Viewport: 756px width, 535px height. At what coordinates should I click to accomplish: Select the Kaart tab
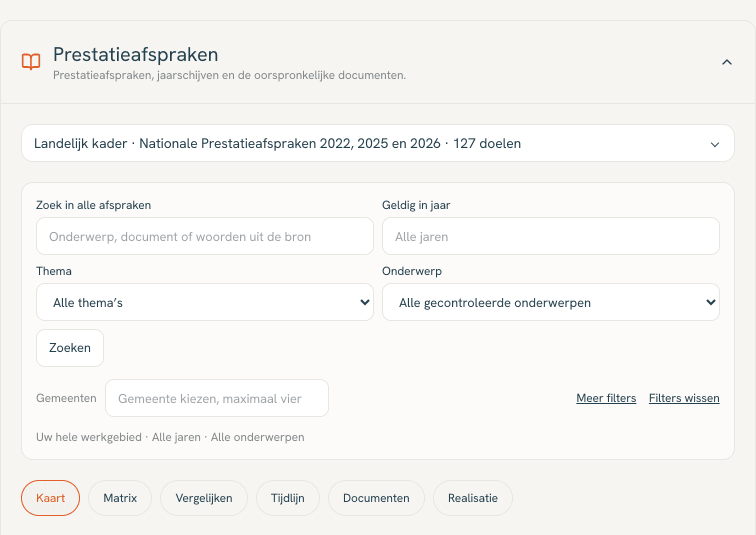tap(50, 498)
